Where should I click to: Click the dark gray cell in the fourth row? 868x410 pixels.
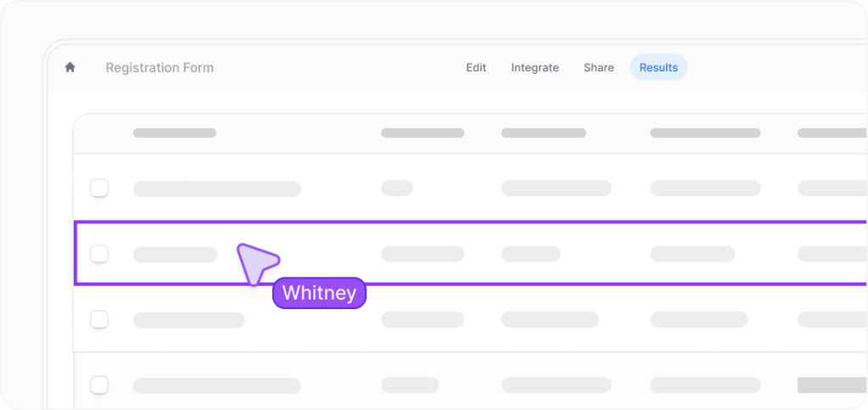click(832, 385)
